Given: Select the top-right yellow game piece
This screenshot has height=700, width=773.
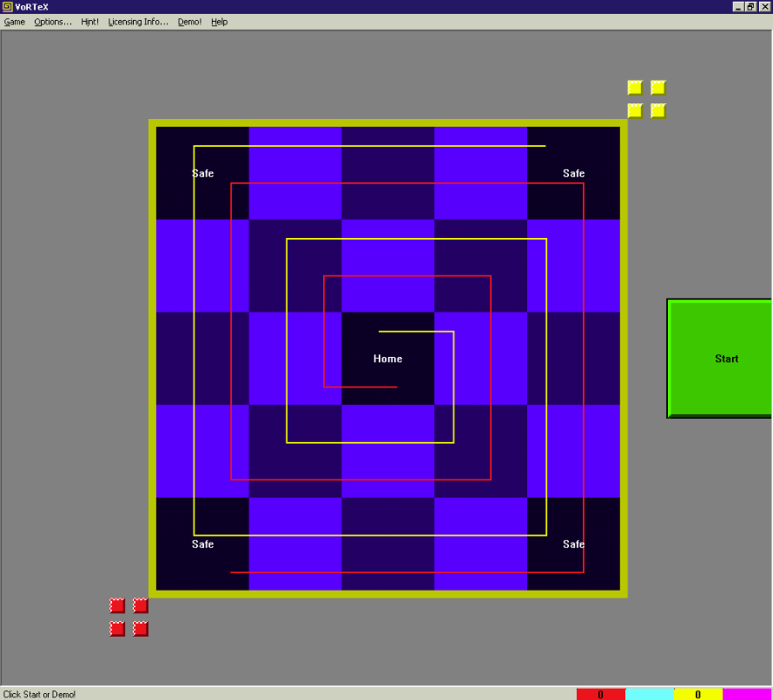Looking at the screenshot, I should click(x=657, y=87).
